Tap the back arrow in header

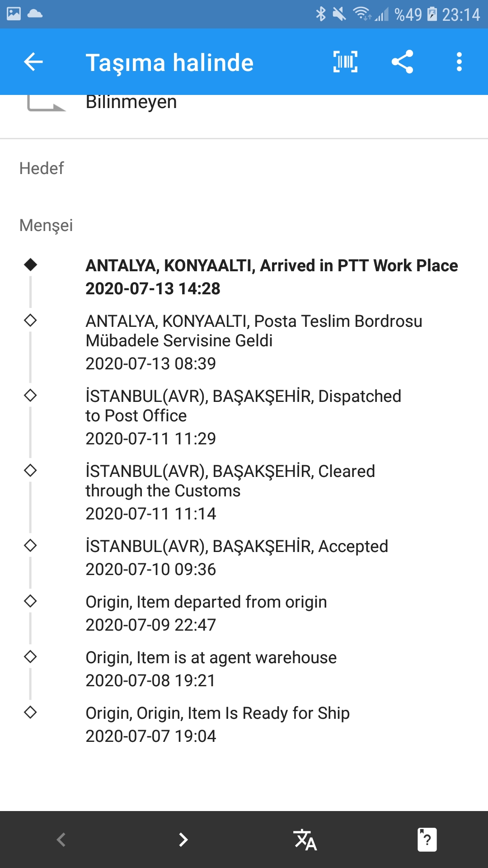33,62
